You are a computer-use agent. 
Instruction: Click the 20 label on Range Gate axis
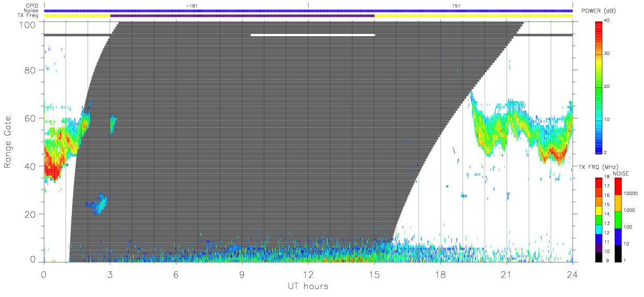pos(31,214)
